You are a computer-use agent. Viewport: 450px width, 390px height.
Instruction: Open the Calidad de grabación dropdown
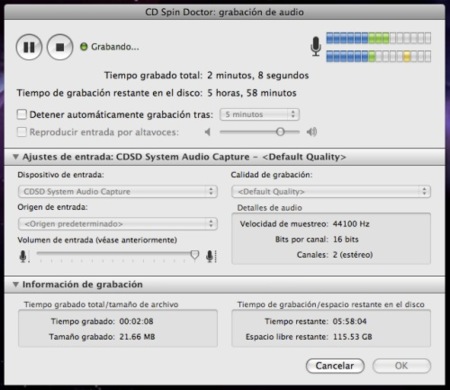(x=331, y=191)
